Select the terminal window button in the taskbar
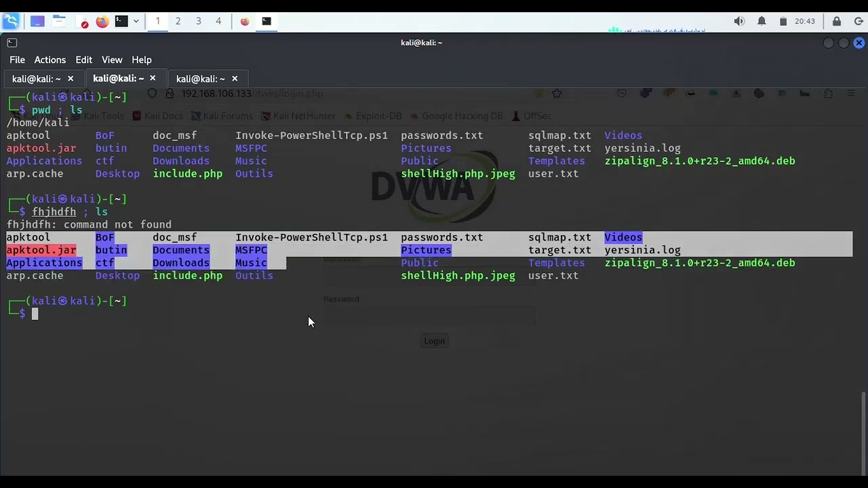868x488 pixels. 267,21
